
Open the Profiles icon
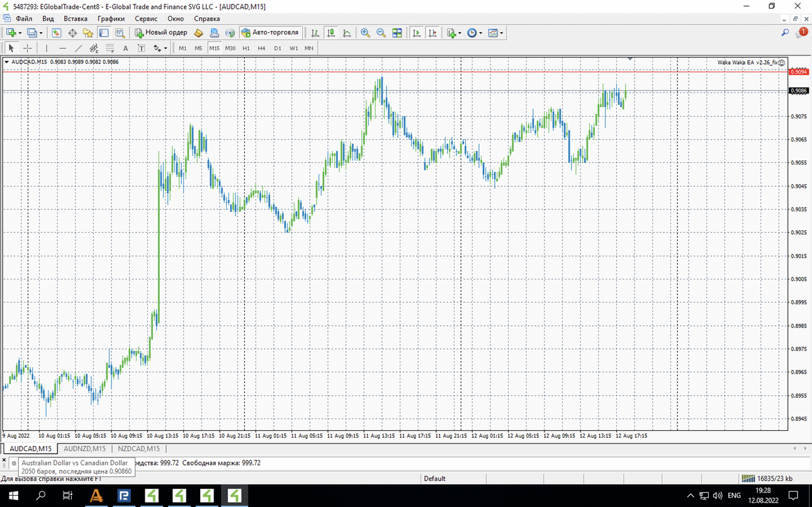31,33
